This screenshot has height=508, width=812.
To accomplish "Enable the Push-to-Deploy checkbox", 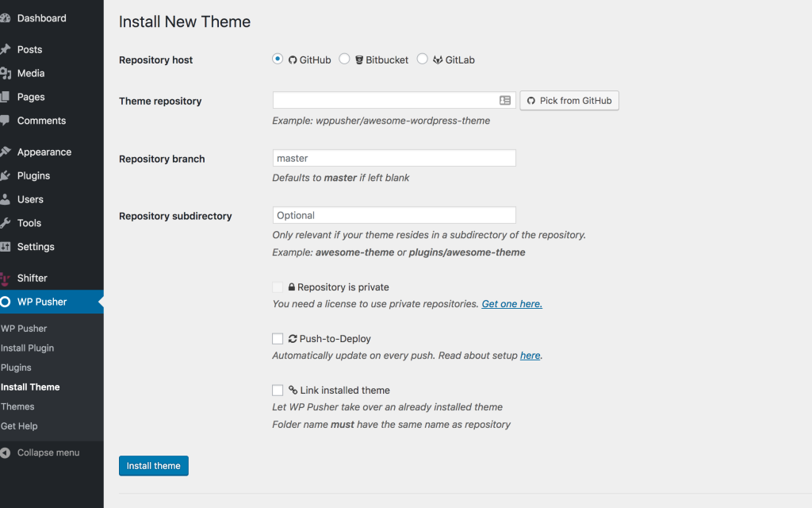I will pos(278,339).
